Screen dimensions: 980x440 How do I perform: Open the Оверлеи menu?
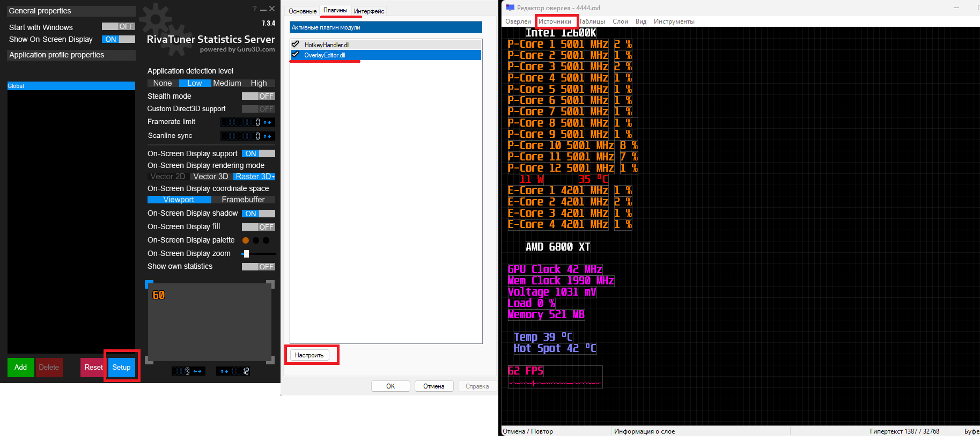[518, 21]
